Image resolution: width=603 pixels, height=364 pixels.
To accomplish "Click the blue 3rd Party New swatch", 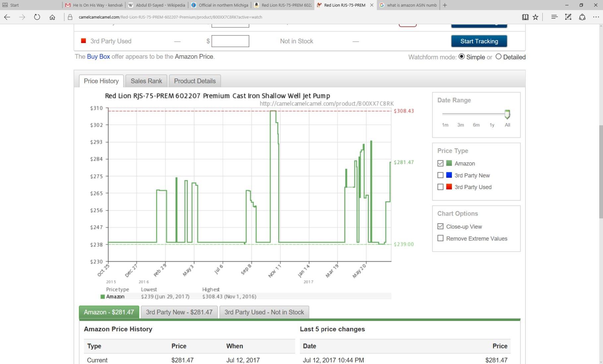I will [x=449, y=175].
